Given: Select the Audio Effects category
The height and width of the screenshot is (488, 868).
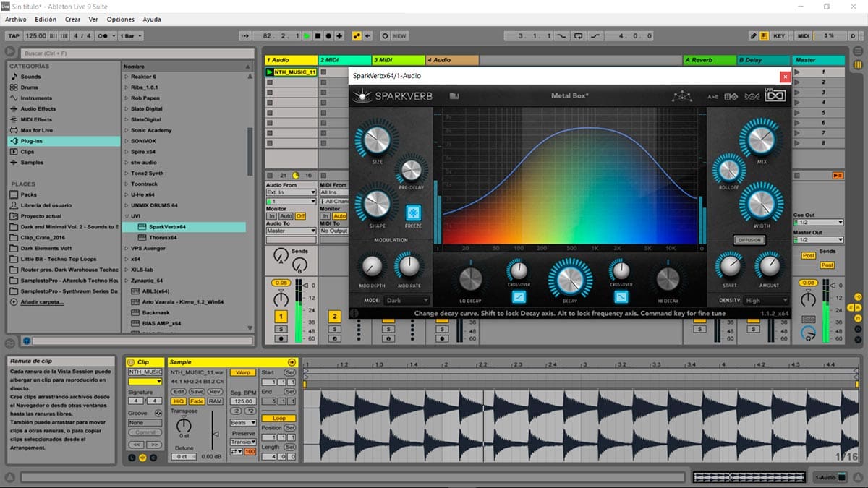Looking at the screenshot, I should tap(38, 109).
